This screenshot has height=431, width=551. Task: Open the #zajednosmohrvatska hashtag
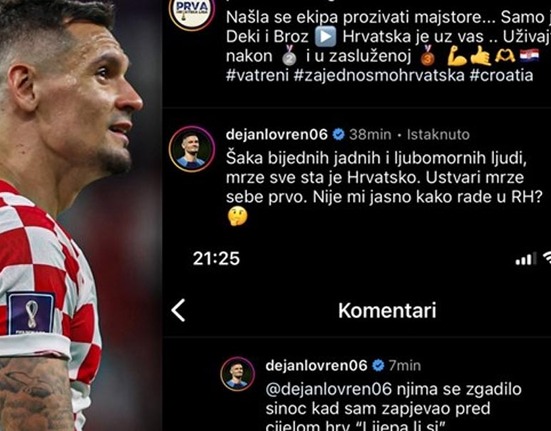tap(379, 75)
